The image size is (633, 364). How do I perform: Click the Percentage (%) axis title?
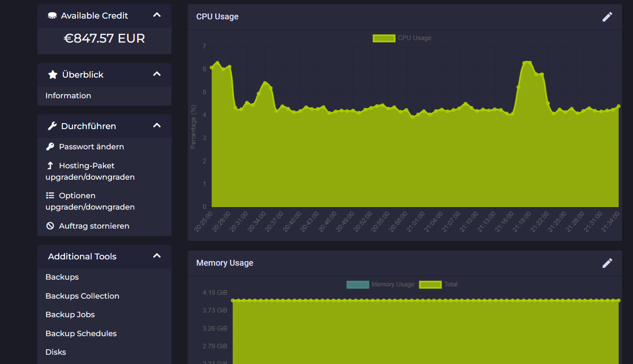(x=193, y=127)
